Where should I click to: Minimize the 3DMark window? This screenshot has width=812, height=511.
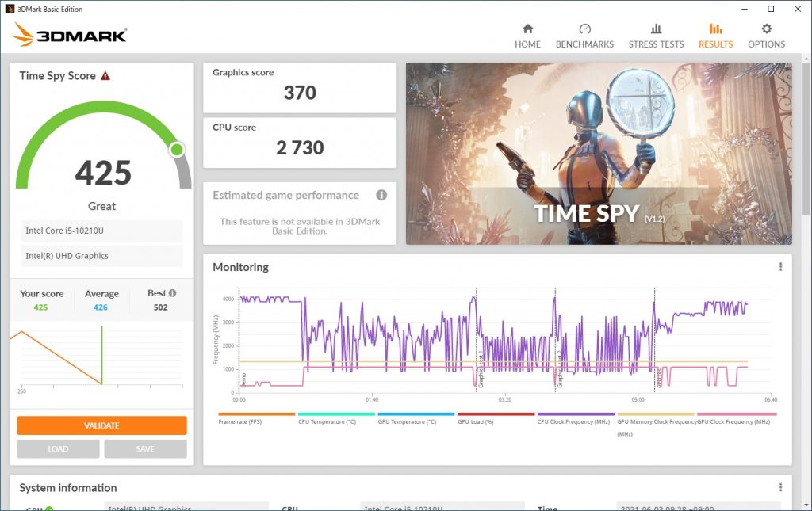[x=745, y=9]
